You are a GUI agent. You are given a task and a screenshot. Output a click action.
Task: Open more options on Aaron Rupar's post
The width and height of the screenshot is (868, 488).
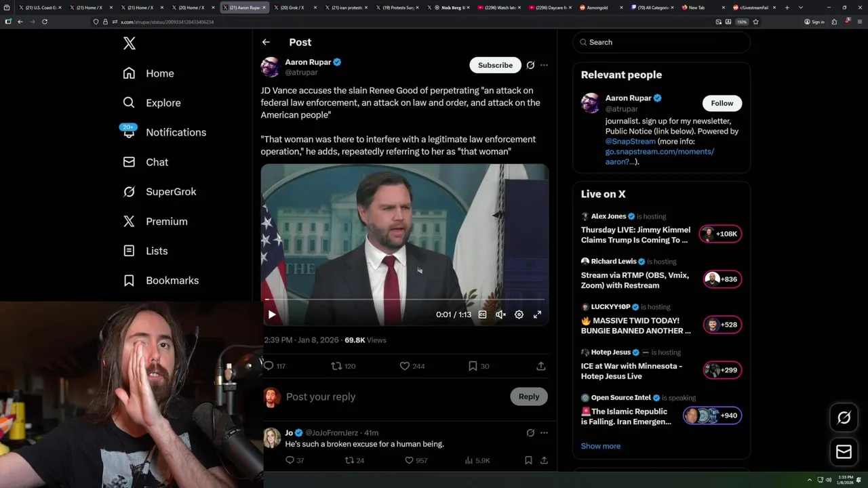(544, 65)
